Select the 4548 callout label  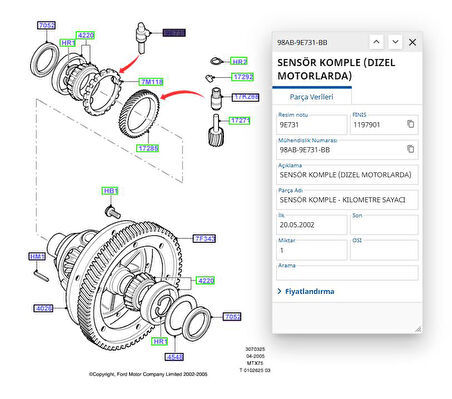pos(174,357)
